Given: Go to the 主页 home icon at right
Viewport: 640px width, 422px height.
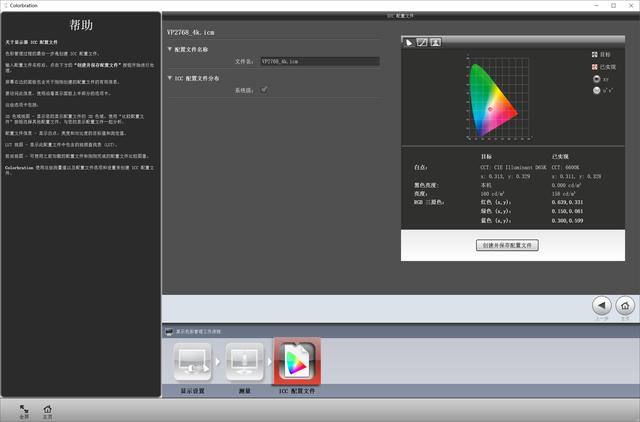Looking at the screenshot, I should point(625,305).
